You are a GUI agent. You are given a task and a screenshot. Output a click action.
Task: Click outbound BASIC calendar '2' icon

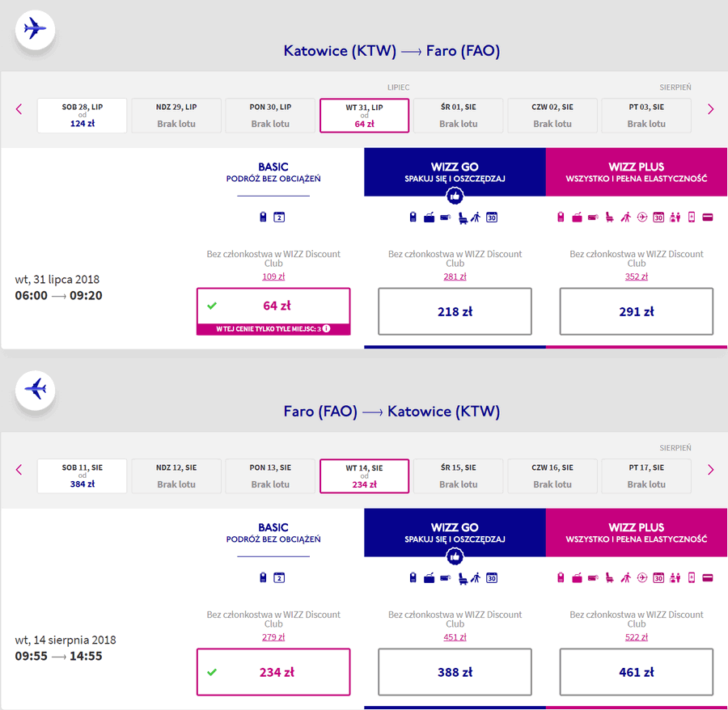(x=279, y=217)
